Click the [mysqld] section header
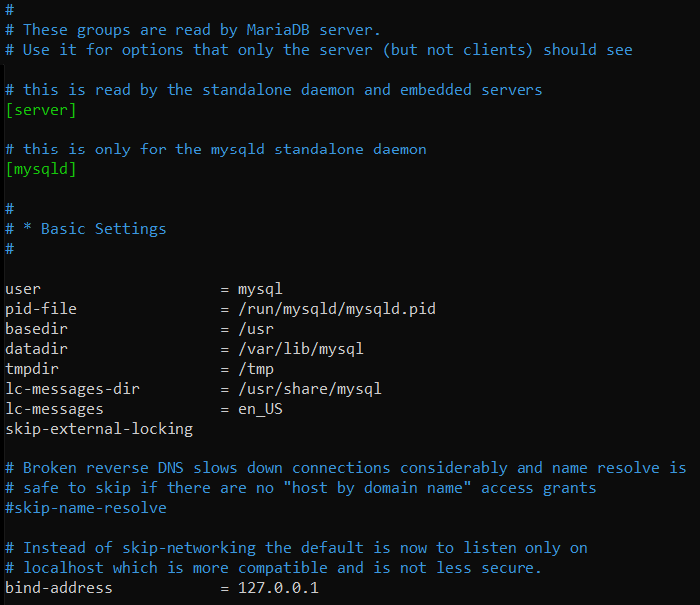The height and width of the screenshot is (605, 700). (x=40, y=169)
